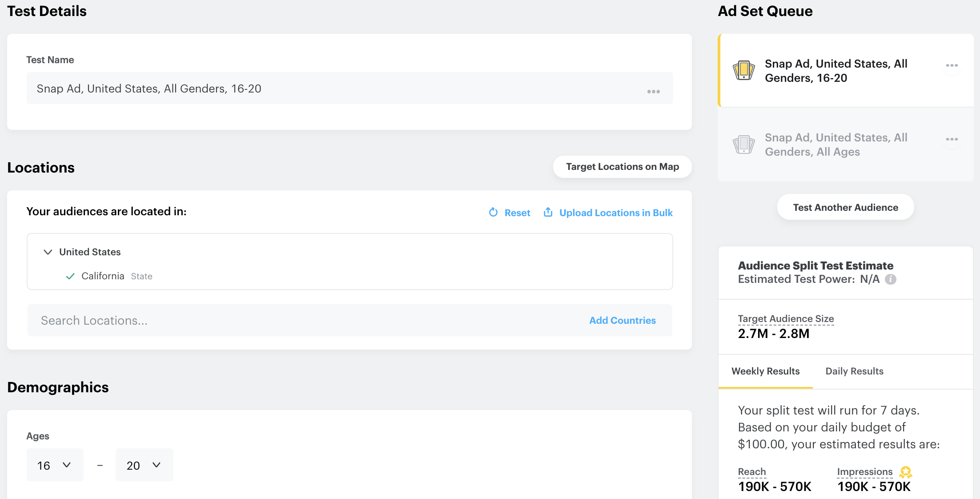Open options menu for All Ages ad set

952,139
